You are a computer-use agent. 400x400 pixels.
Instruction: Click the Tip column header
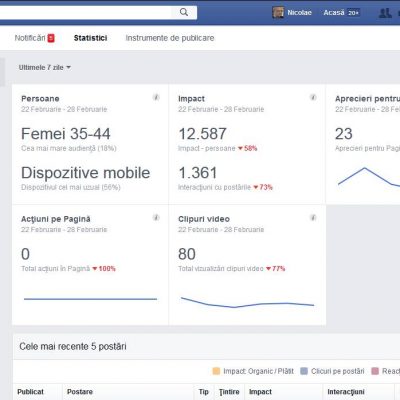[203, 392]
